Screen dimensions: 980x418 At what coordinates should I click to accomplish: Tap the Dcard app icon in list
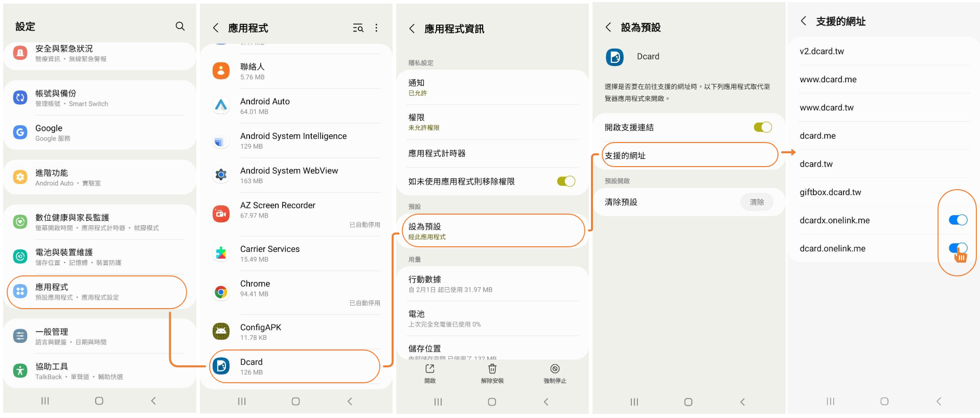click(x=221, y=366)
